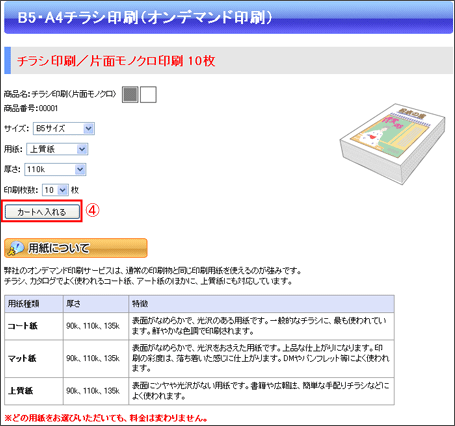Click the 商品名 チラシ印刷(片面モノクロ) text
Screen dimensions: 455x426
(60, 94)
